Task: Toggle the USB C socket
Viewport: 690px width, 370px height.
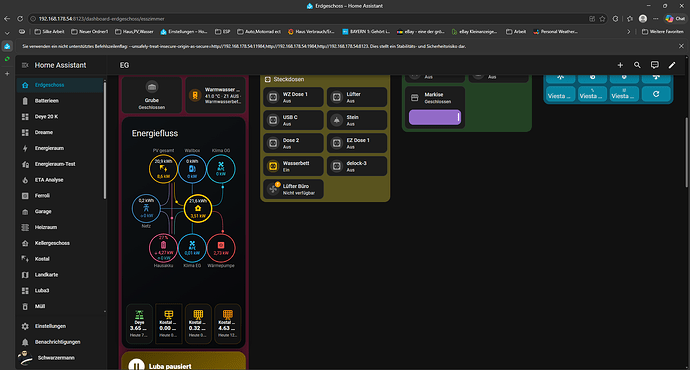Action: [x=294, y=120]
